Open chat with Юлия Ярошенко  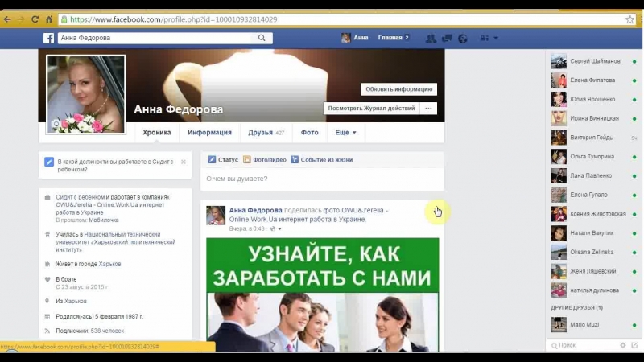tap(594, 99)
